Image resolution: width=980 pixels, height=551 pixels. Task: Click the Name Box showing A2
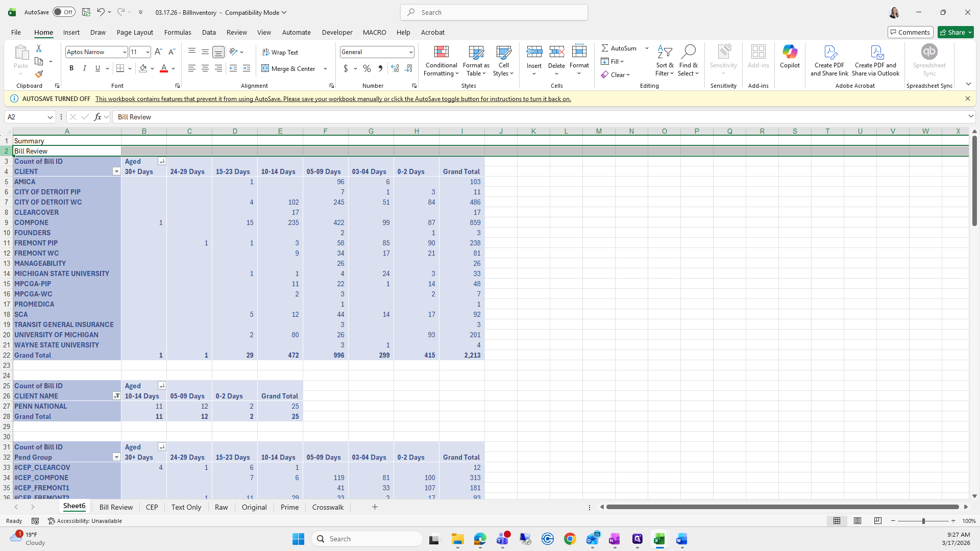pyautogui.click(x=26, y=117)
